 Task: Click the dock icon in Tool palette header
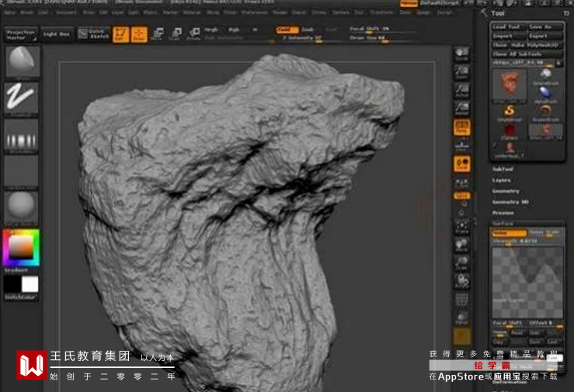pyautogui.click(x=566, y=13)
